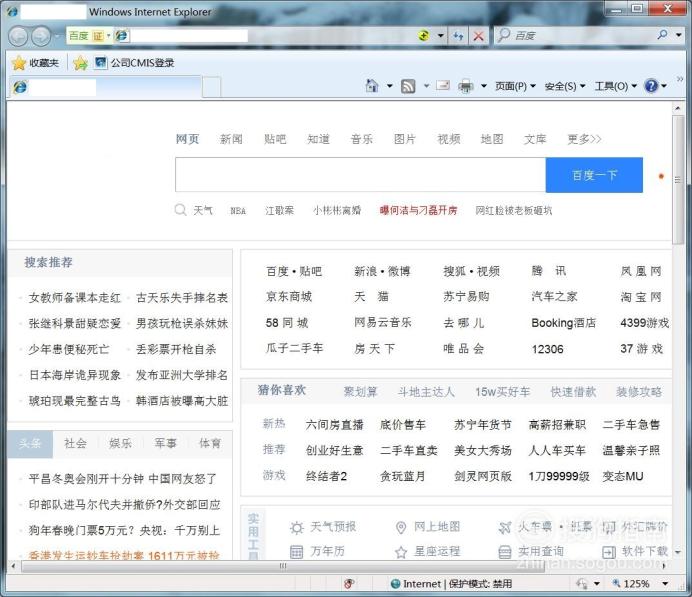Open the 京东商城 site link
The height and width of the screenshot is (597, 692).
coord(289,297)
